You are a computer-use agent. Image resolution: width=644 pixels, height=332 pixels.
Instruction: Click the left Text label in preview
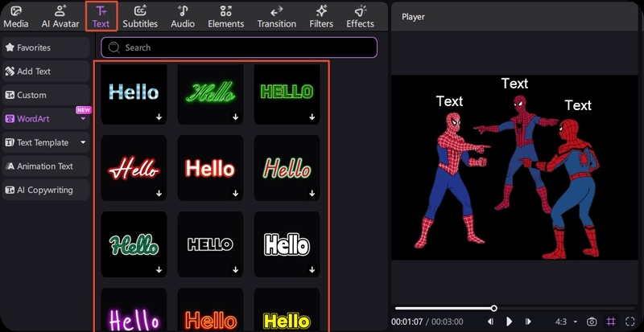click(449, 101)
